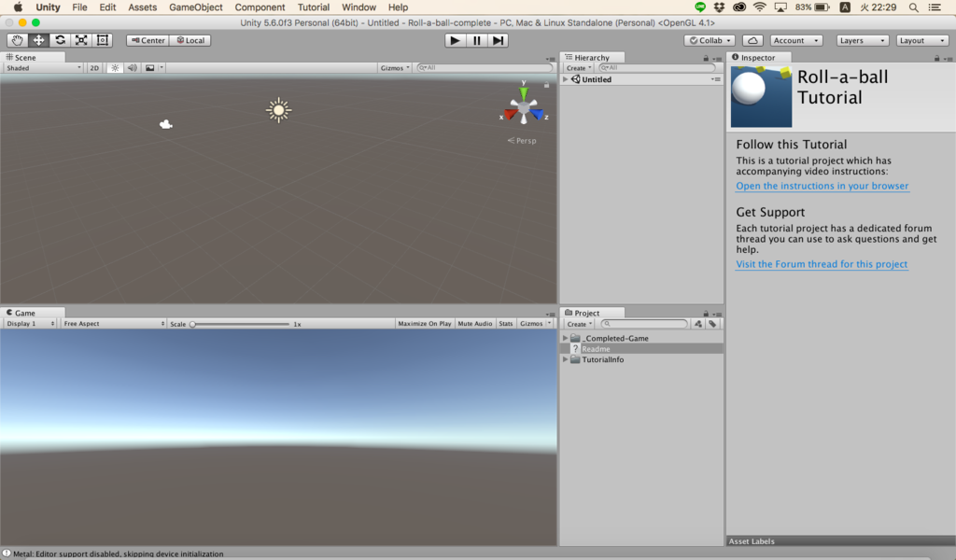
Task: Focus the Project search field
Action: point(644,324)
